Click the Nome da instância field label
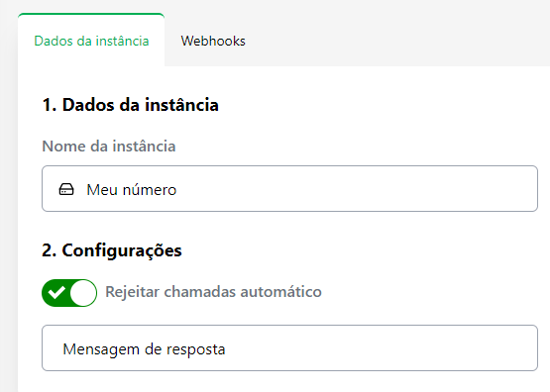Screen dimensions: 550x392 [x=109, y=147]
